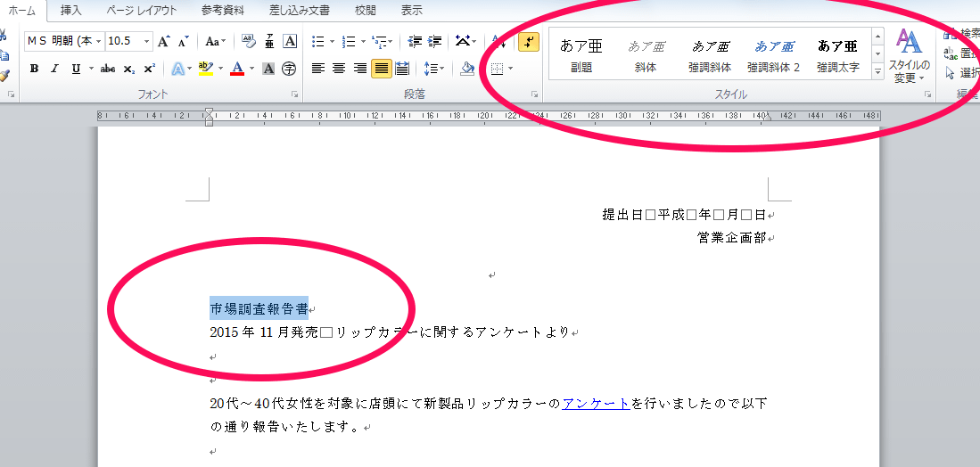Toggle Underline formatting

[76, 69]
